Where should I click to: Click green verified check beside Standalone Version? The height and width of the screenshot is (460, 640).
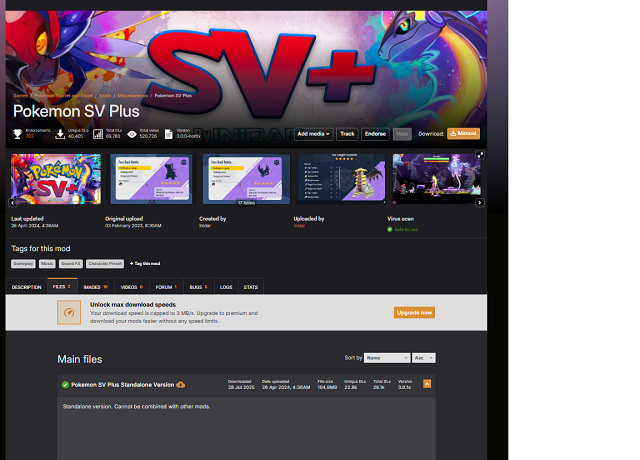[x=65, y=384]
